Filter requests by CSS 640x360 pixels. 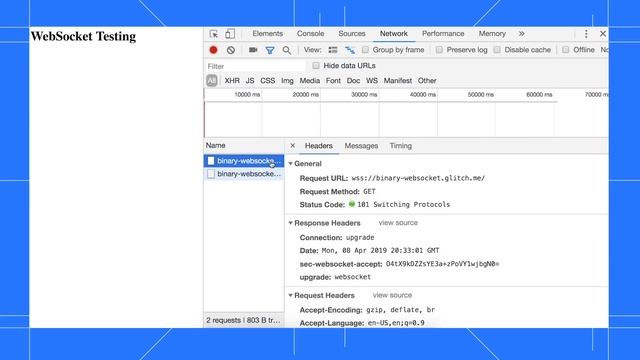tap(268, 81)
